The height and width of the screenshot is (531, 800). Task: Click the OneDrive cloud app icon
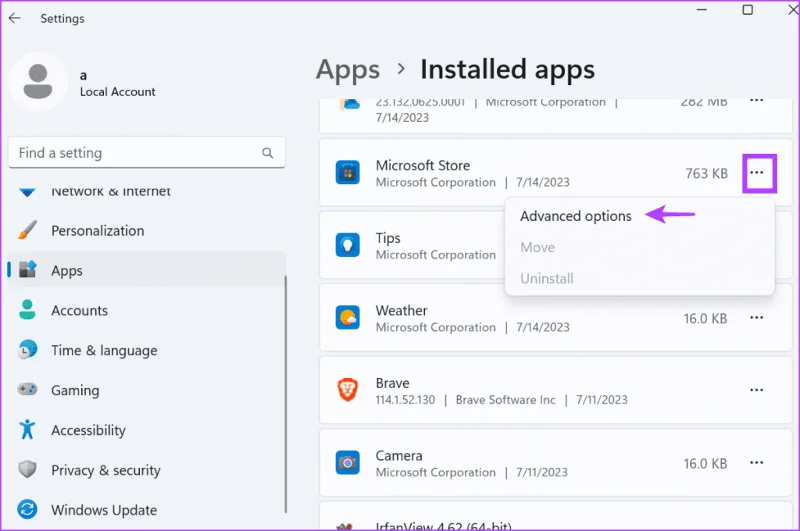click(350, 104)
